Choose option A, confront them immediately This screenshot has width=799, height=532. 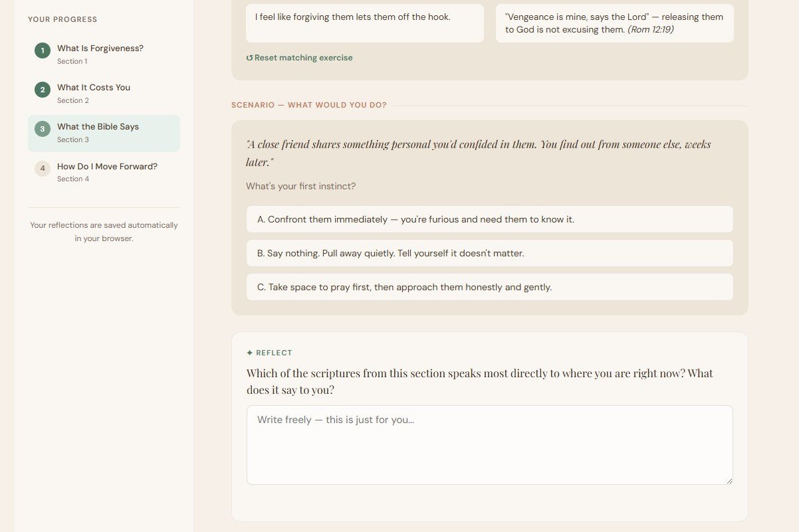490,219
